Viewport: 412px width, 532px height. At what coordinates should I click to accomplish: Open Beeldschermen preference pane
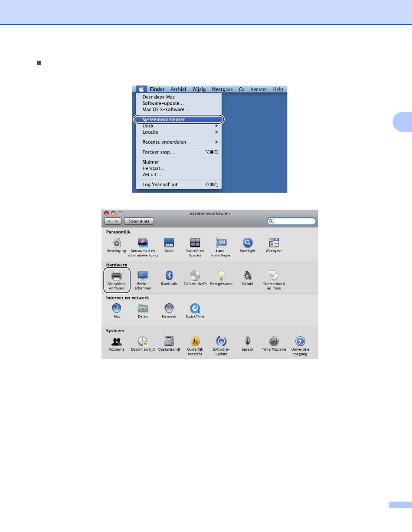tap(143, 280)
